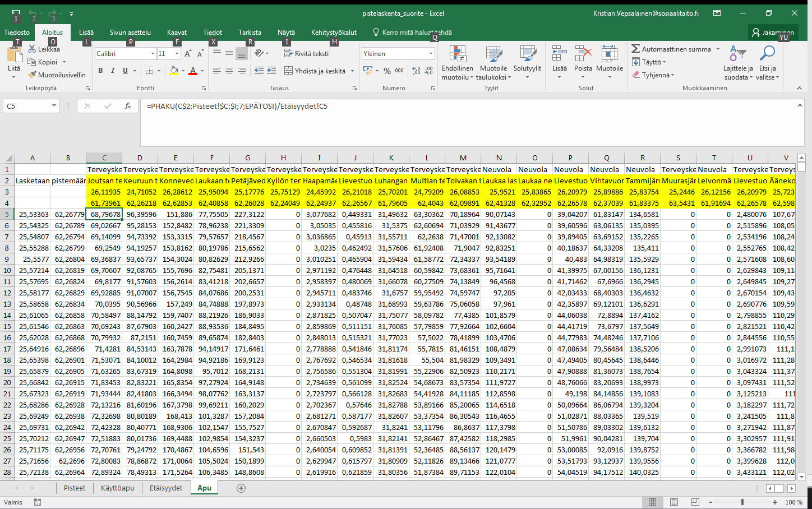The image size is (812, 509).
Task: Toggle middle vertical alignment
Action: click(x=229, y=54)
